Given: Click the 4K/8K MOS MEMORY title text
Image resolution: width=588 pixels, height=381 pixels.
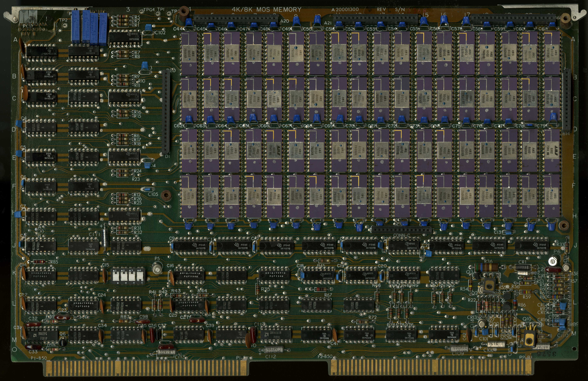Looking at the screenshot, I should pos(266,9).
